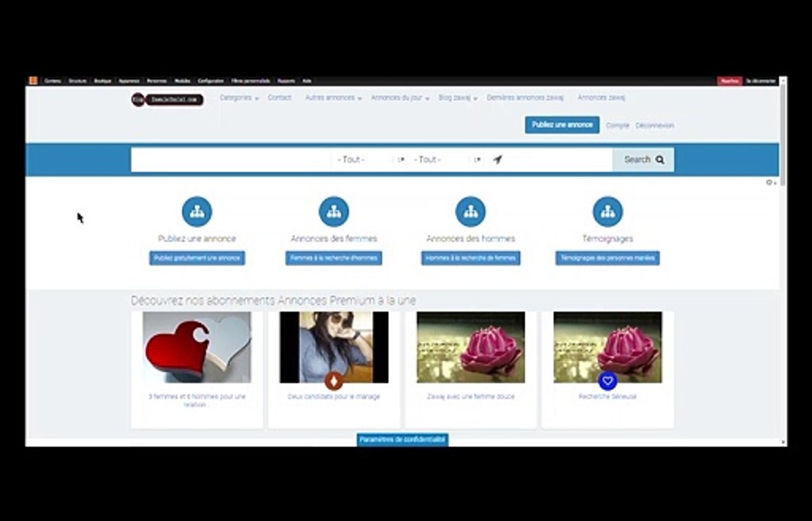Click Se déconnecter in the admin bar
The width and height of the screenshot is (812, 521).
pyautogui.click(x=761, y=81)
